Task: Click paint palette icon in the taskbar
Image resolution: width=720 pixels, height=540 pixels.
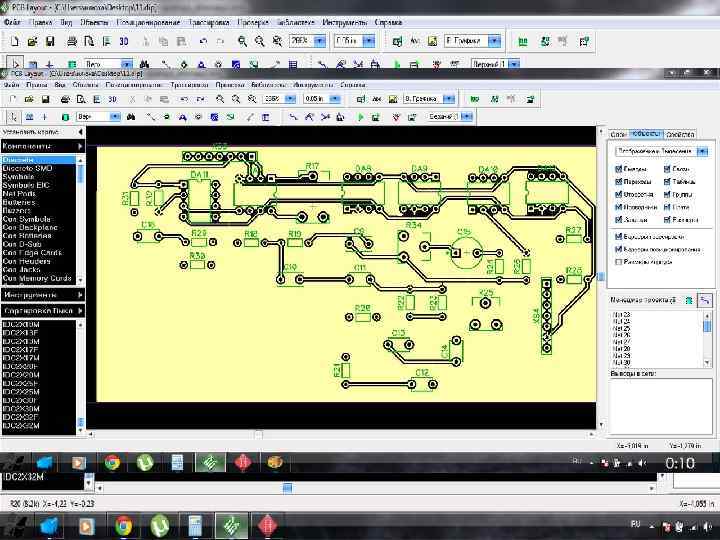Action: (x=275, y=462)
